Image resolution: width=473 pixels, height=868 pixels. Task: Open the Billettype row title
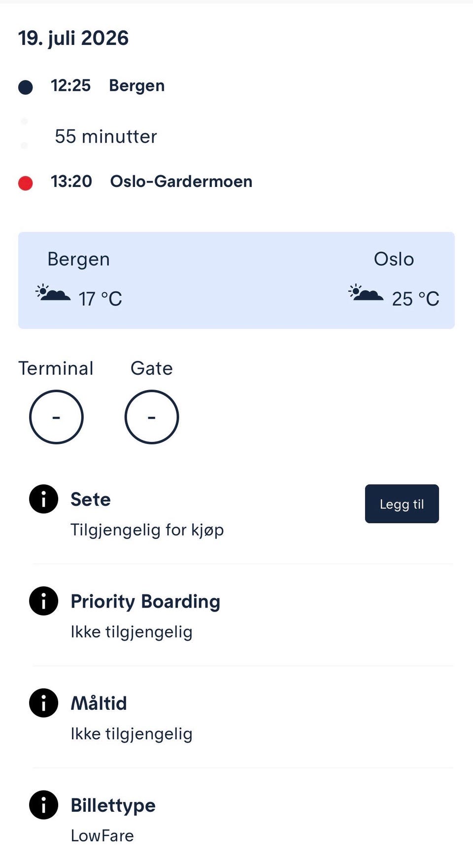coord(113,805)
